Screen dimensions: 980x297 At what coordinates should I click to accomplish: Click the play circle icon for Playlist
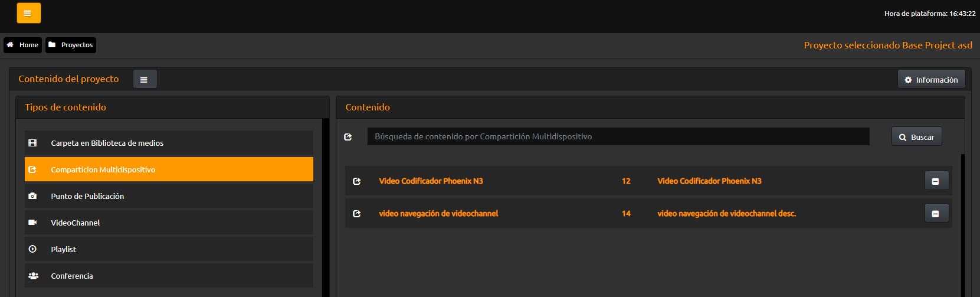[32, 249]
